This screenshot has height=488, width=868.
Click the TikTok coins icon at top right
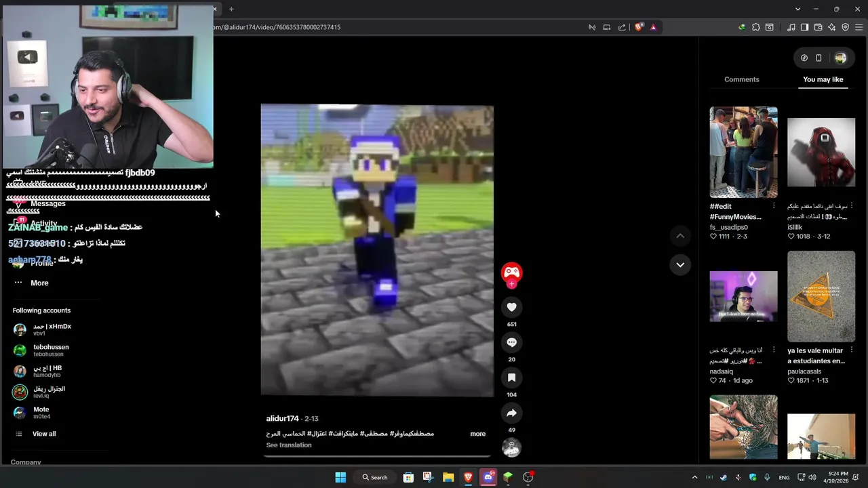(804, 58)
